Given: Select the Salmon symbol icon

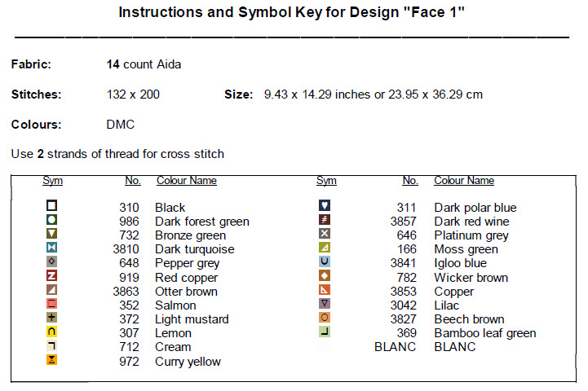Looking at the screenshot, I should [52, 305].
